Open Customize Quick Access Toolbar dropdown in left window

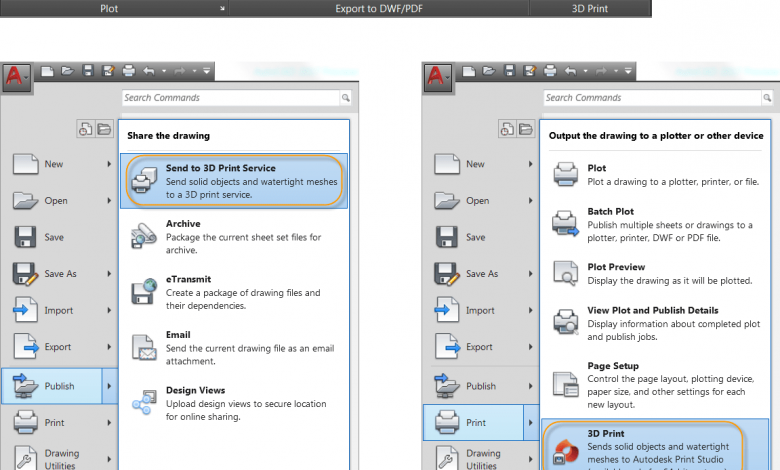[x=206, y=71]
